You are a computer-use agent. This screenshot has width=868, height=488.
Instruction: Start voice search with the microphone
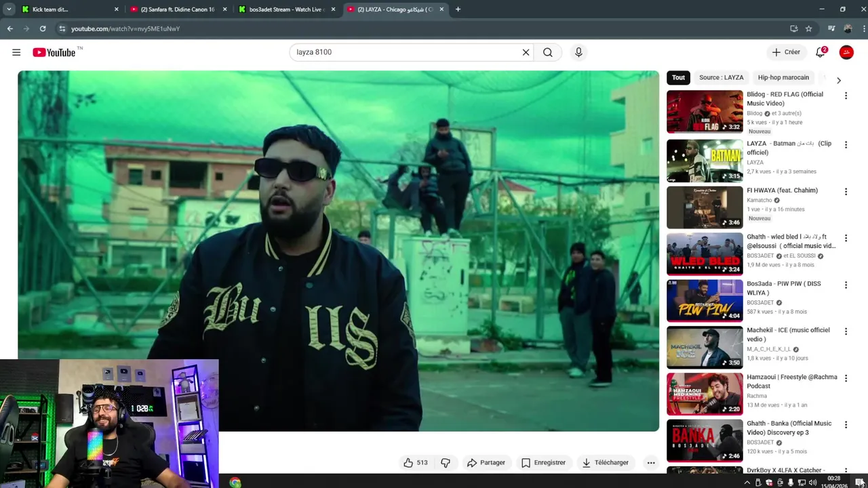click(578, 52)
